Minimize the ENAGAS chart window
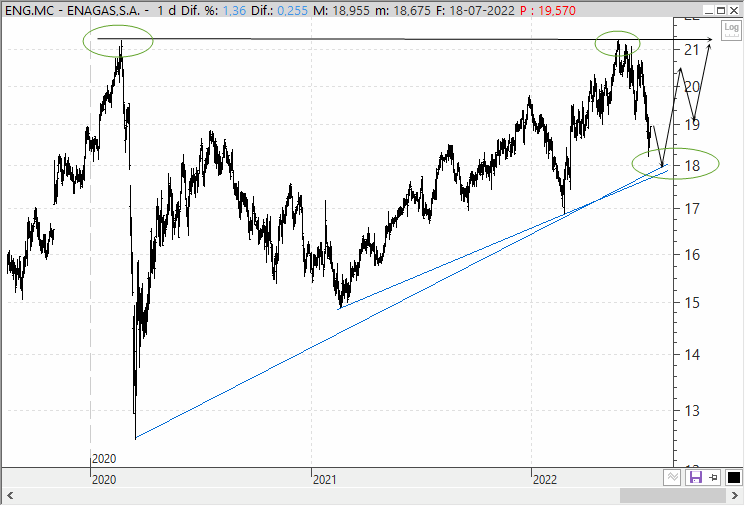Viewport: 745px width, 506px height. point(709,10)
